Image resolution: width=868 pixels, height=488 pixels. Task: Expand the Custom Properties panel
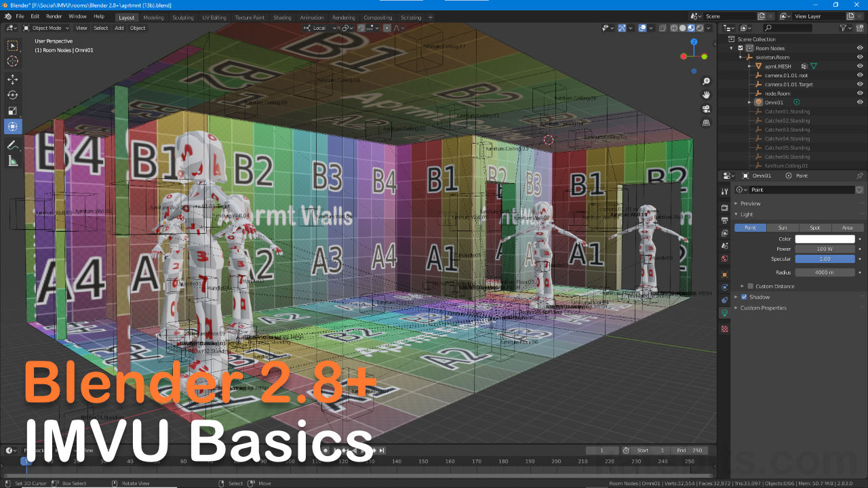coord(764,308)
